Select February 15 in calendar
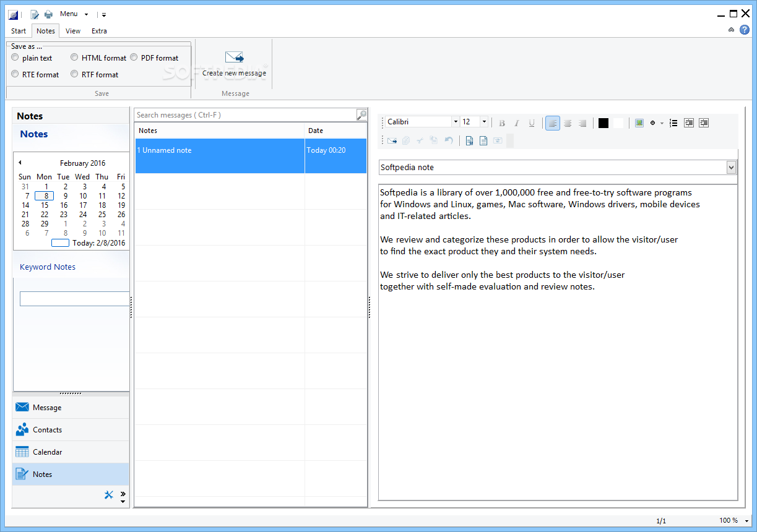This screenshot has height=532, width=757. 45,205
